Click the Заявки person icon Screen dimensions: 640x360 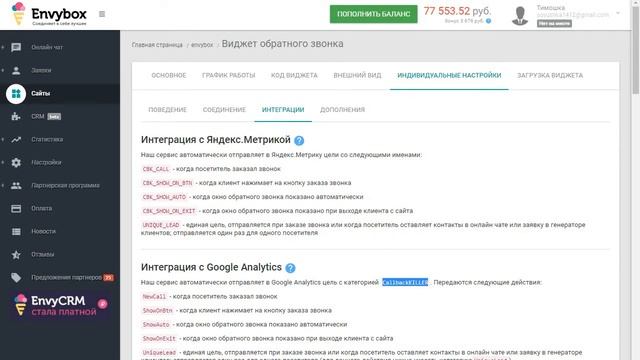[16, 71]
